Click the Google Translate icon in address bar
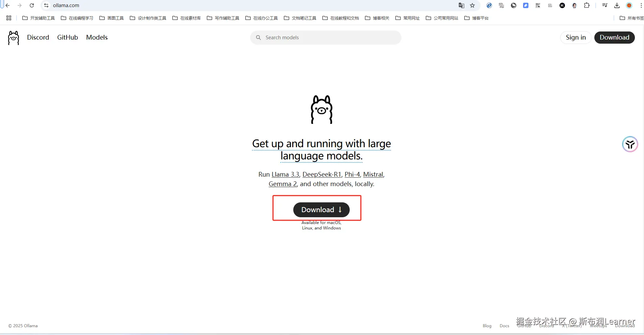This screenshot has width=644, height=335. [x=461, y=5]
